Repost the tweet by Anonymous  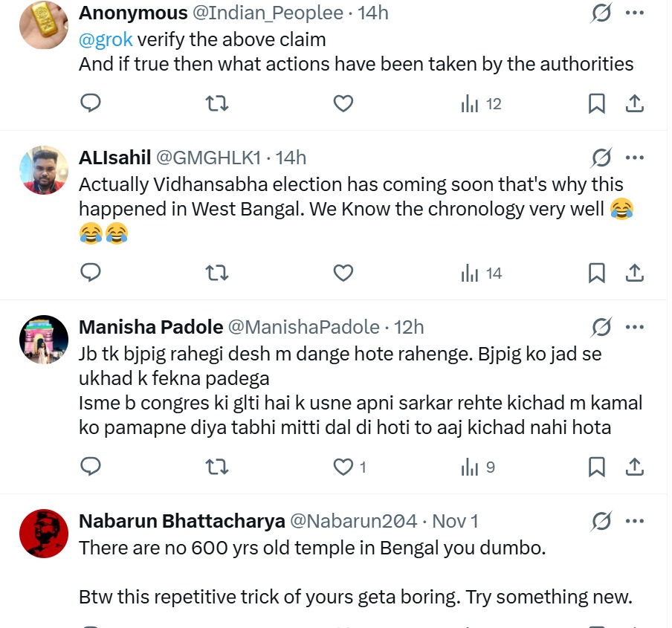216,103
